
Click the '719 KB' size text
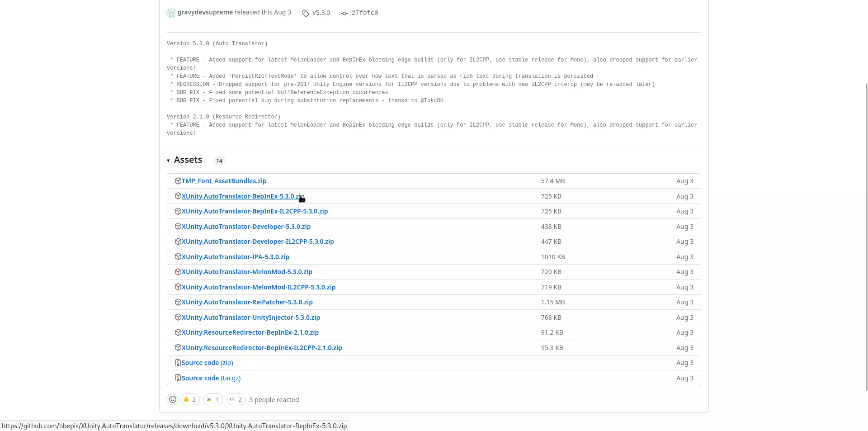(x=551, y=287)
